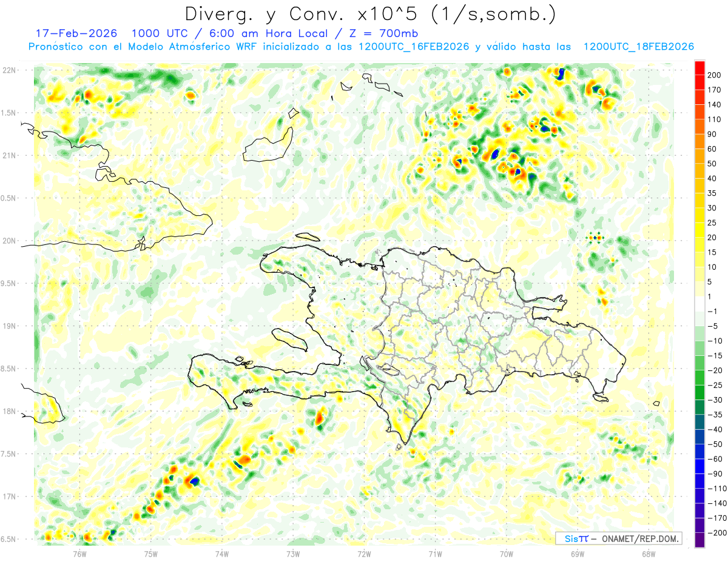Click the white colorbar swatch between 1 and -1
728x562 pixels.
[x=699, y=304]
